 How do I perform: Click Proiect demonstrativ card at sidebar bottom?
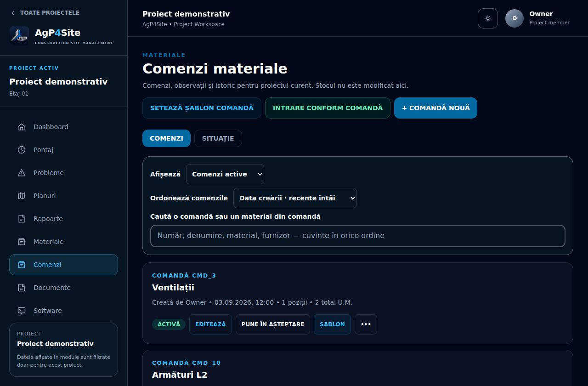click(x=63, y=350)
